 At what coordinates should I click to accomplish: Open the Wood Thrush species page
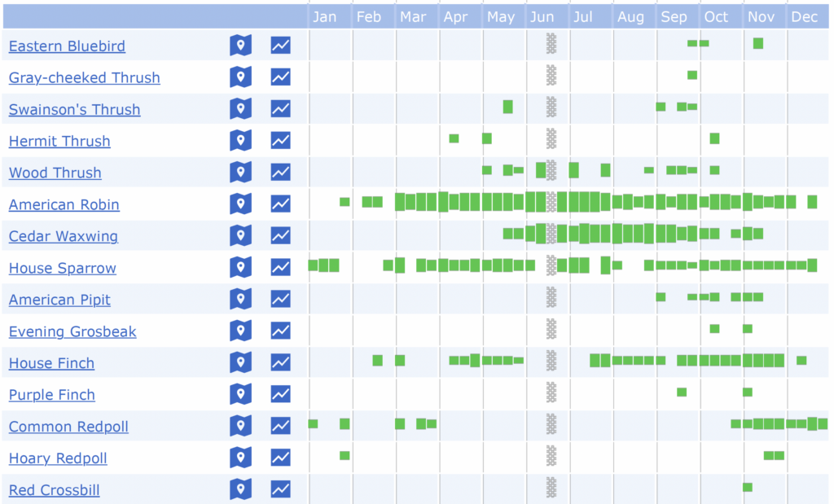coord(55,172)
